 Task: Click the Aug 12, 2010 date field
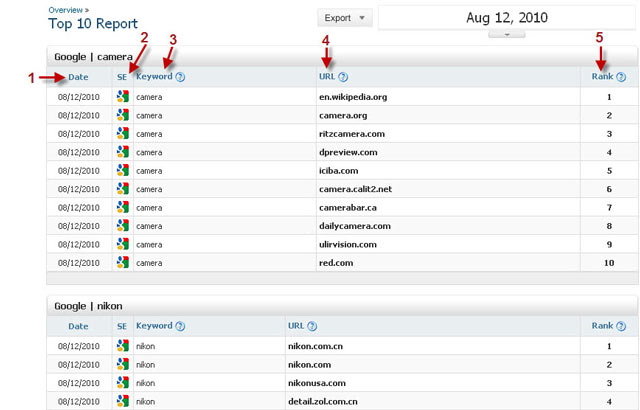coord(508,18)
